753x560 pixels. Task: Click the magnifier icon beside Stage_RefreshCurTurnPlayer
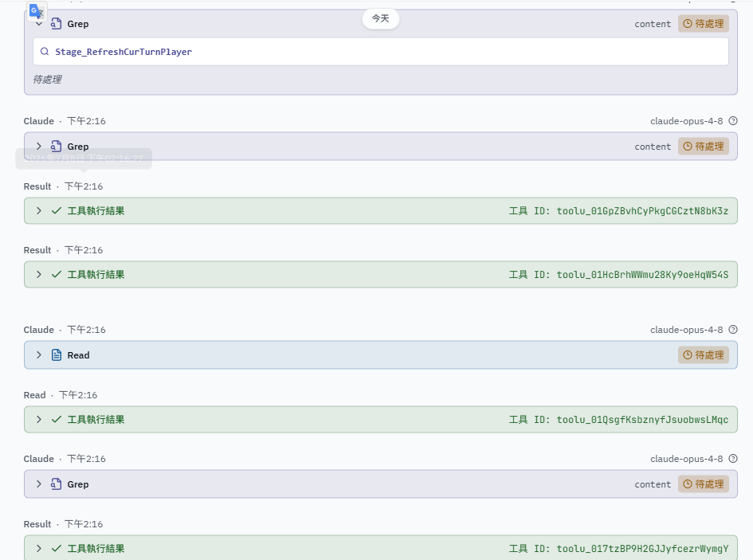point(44,52)
